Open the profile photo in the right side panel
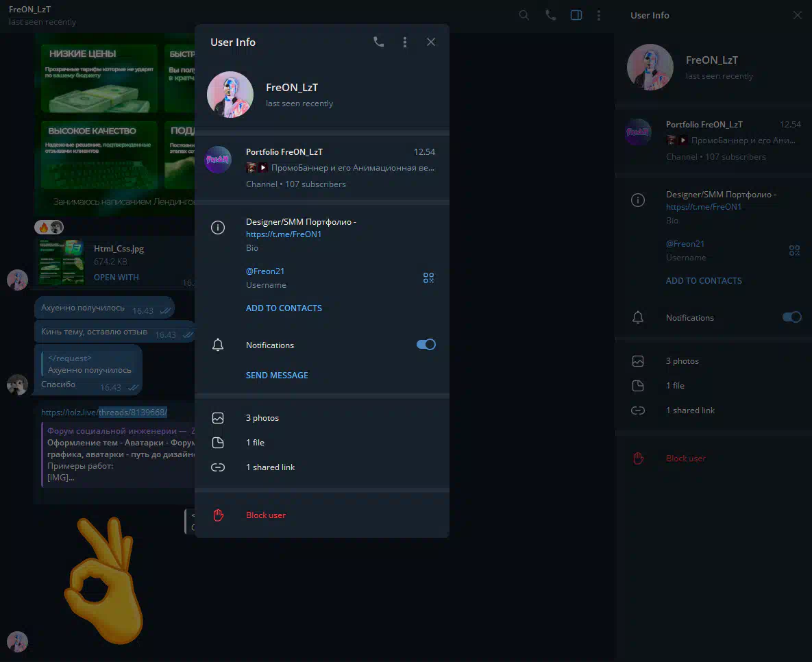This screenshot has height=662, width=812. (650, 67)
